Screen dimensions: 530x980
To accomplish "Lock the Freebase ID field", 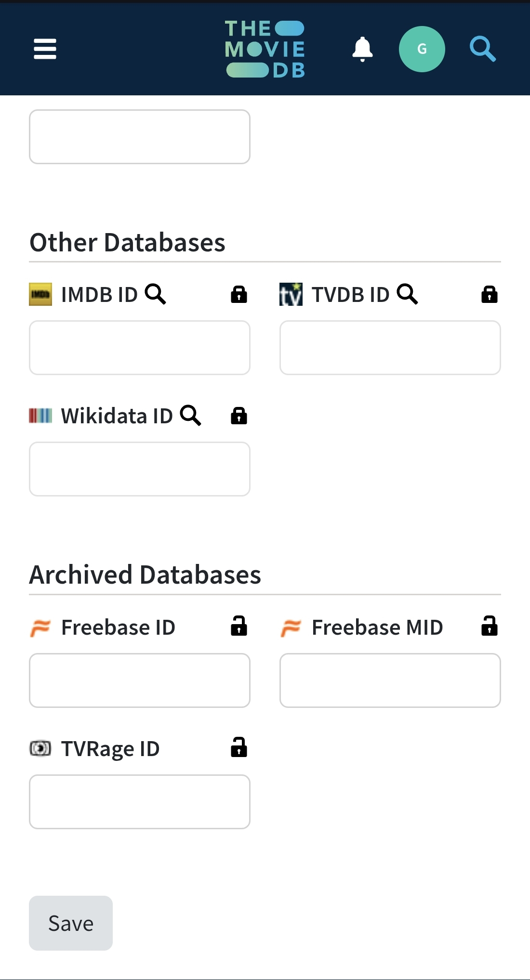I will (239, 626).
